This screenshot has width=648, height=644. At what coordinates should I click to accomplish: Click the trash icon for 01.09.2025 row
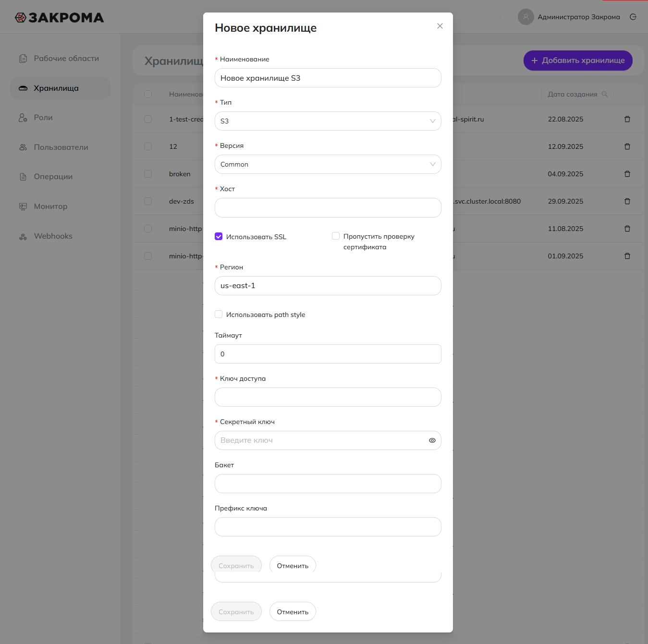[627, 256]
